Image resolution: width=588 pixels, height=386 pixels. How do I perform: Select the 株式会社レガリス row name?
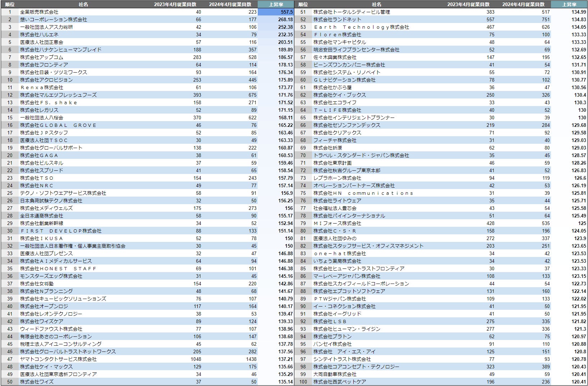coord(39,110)
